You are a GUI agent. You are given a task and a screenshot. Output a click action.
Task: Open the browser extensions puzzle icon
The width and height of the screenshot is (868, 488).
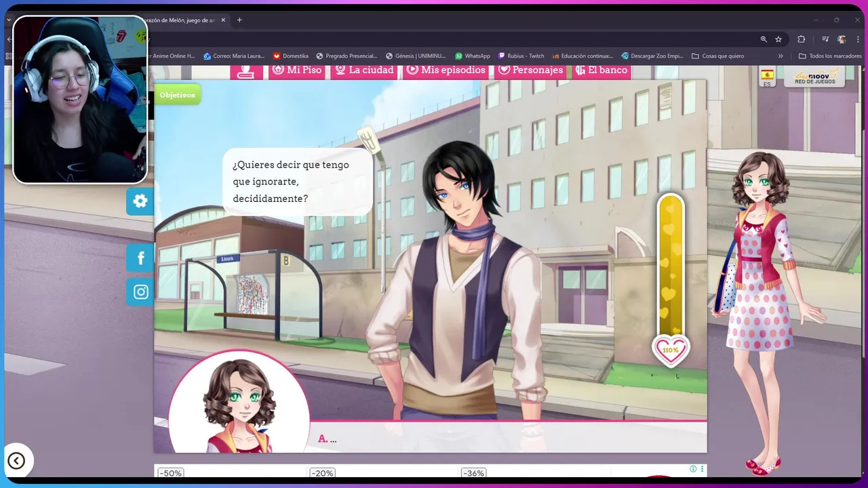click(801, 39)
